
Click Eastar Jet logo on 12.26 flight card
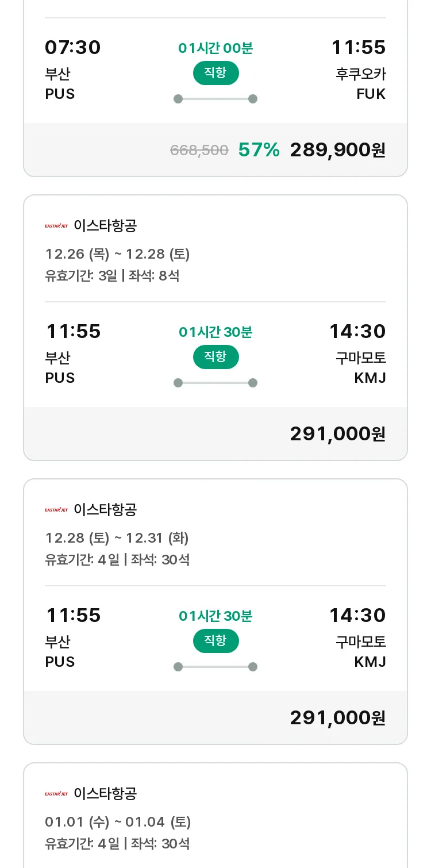tap(56, 226)
